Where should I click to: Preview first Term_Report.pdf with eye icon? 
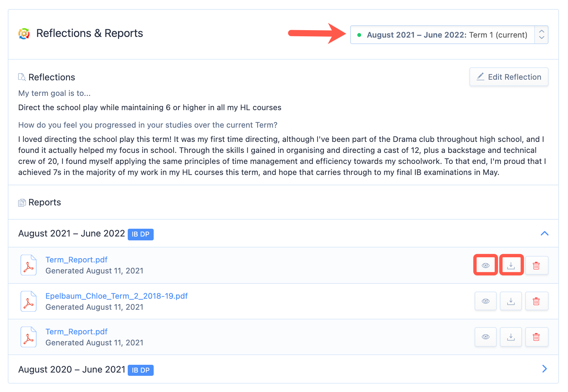pyautogui.click(x=485, y=265)
